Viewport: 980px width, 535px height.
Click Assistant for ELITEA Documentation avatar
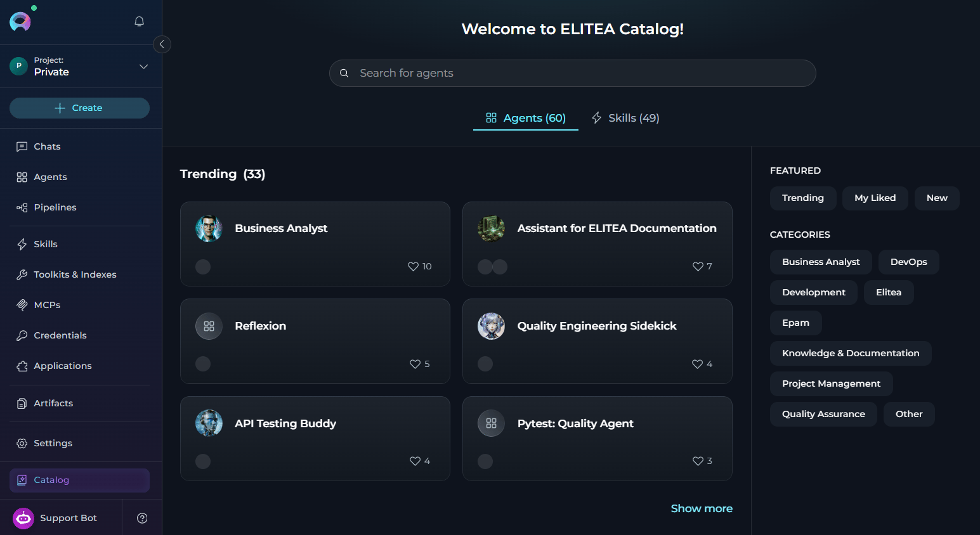coord(491,228)
